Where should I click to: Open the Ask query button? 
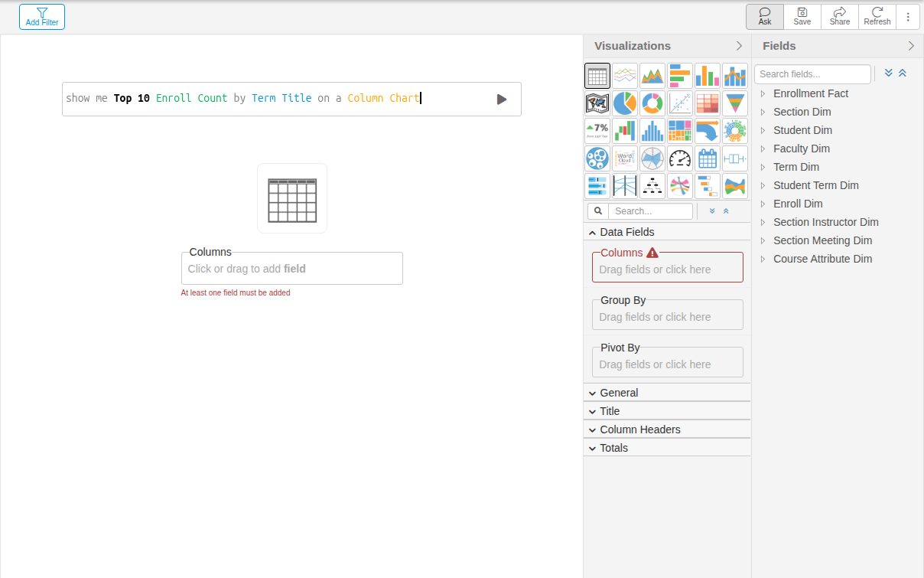(x=765, y=16)
